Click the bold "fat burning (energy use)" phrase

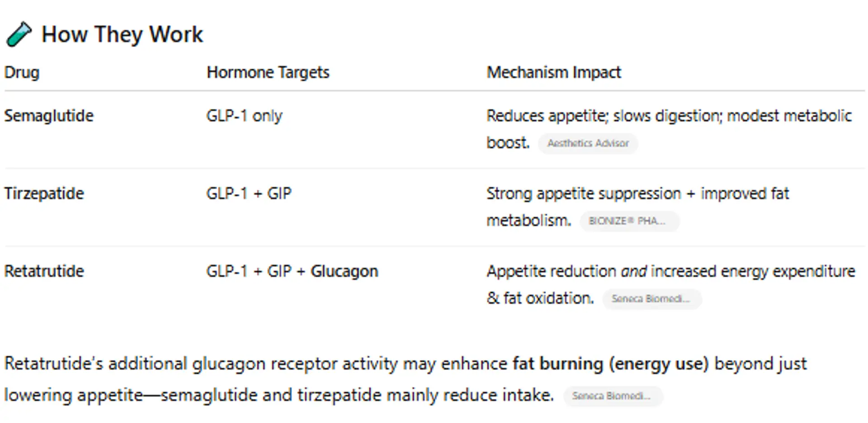610,364
